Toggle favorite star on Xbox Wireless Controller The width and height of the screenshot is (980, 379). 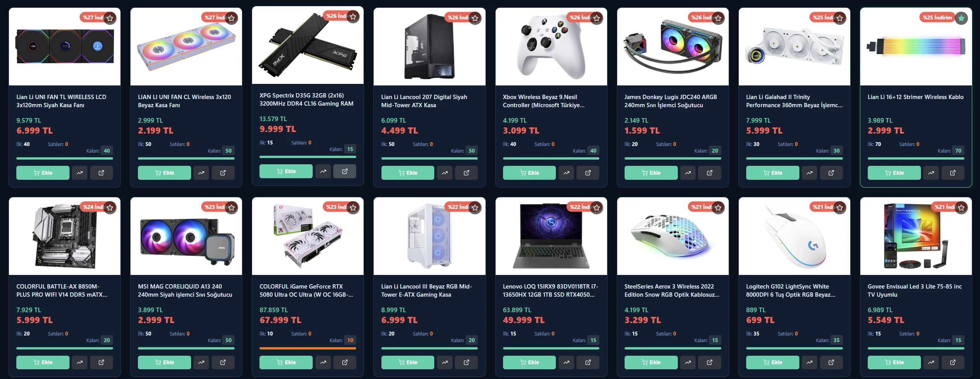(597, 18)
